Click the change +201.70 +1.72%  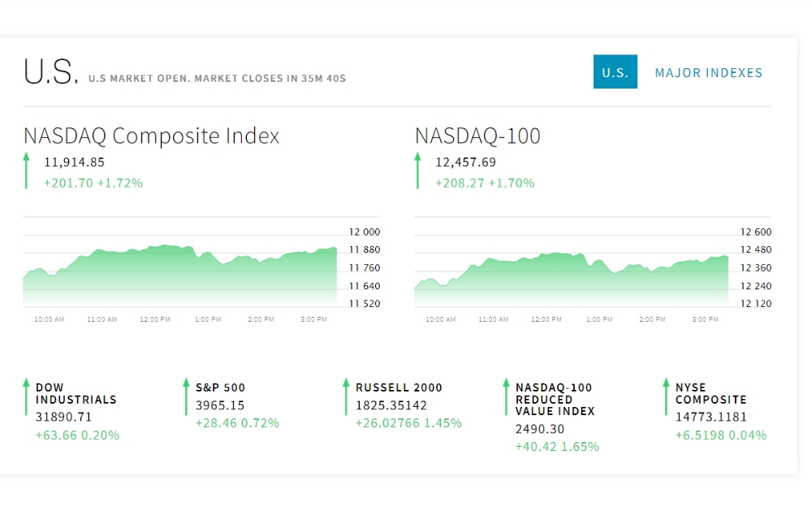[93, 183]
